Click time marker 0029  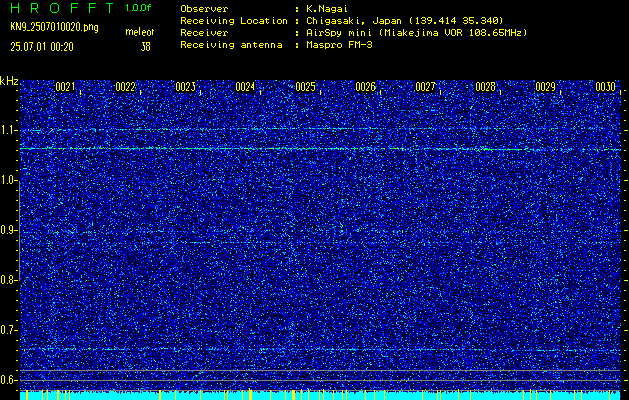coord(546,87)
